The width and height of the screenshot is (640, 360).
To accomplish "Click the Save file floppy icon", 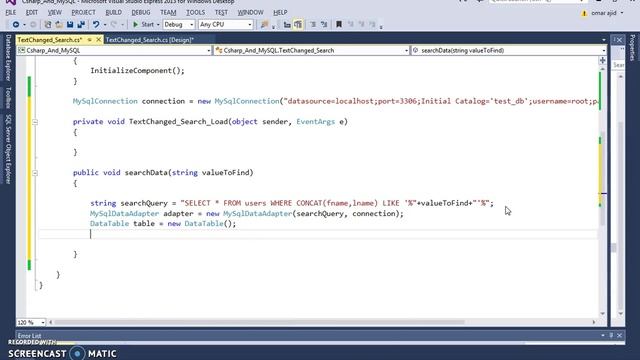I will (x=70, y=25).
